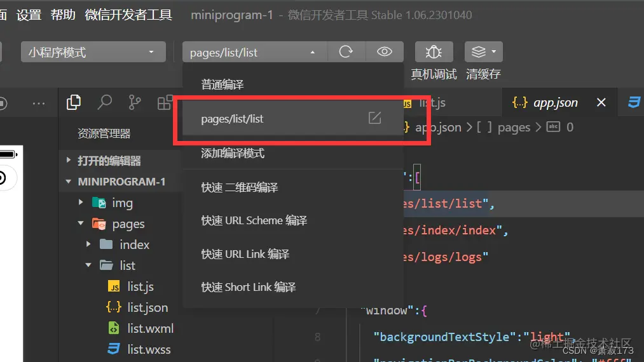Open the 设置 menu
This screenshot has width=644, height=362.
click(x=29, y=15)
